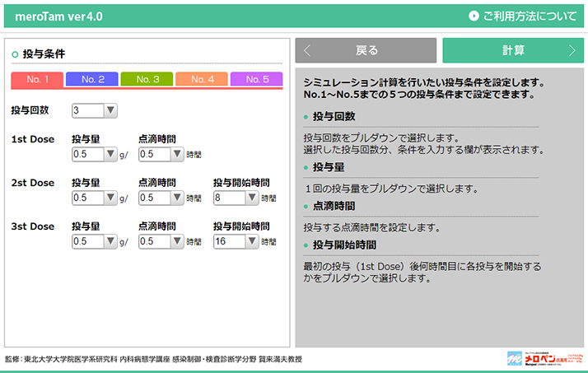This screenshot has width=588, height=373.
Task: Click the メロペン logo at bottom right
Action: 544,359
